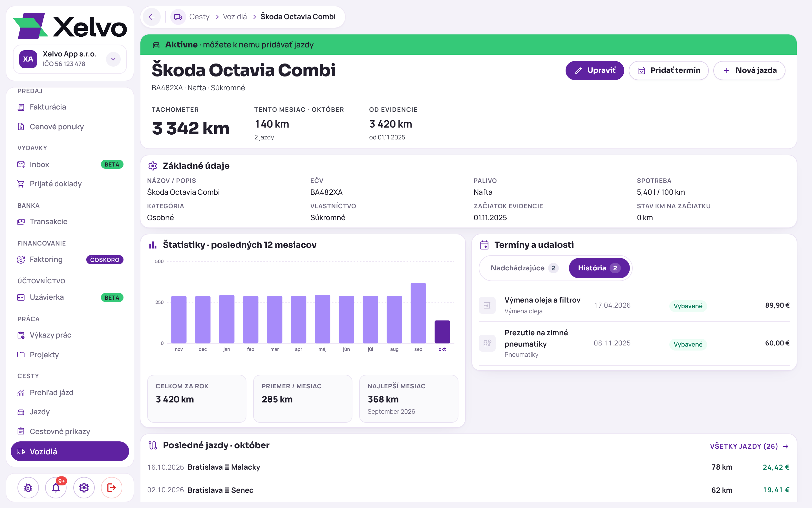Viewport: 812px width, 508px height.
Task: Click the sep bar in statistics chart
Action: [x=418, y=313]
